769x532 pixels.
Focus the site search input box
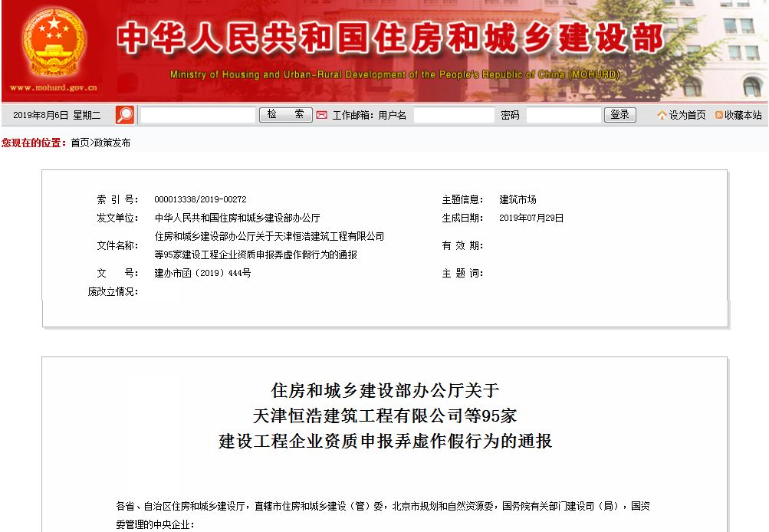(x=198, y=115)
